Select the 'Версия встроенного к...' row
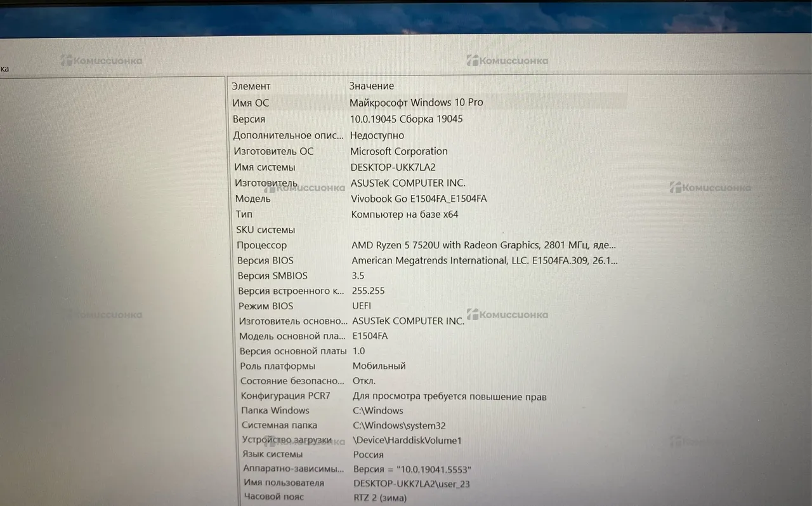The width and height of the screenshot is (812, 506). (292, 291)
